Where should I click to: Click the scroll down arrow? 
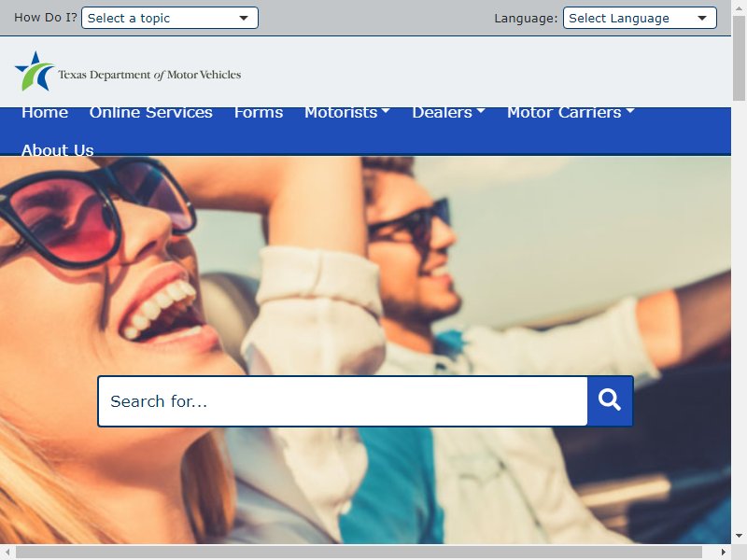click(x=739, y=536)
